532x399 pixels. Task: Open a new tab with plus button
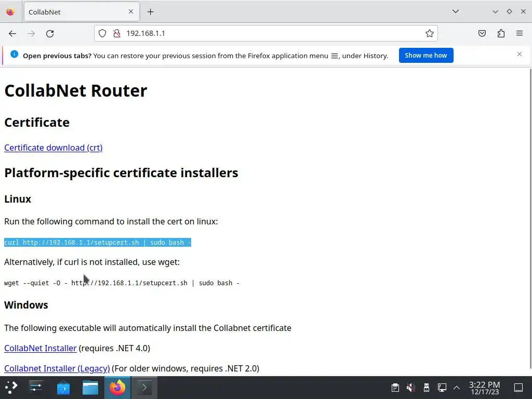pos(150,12)
